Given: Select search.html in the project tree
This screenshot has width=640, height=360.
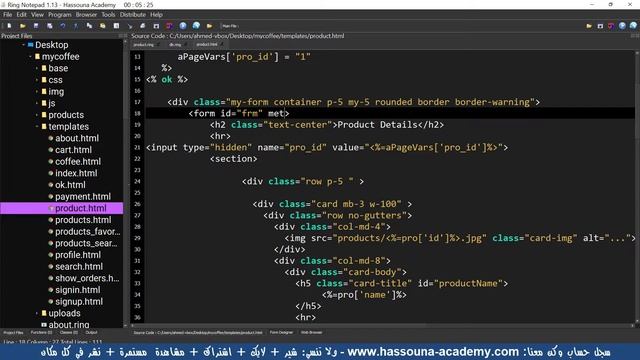Looking at the screenshot, I should coord(79,267).
